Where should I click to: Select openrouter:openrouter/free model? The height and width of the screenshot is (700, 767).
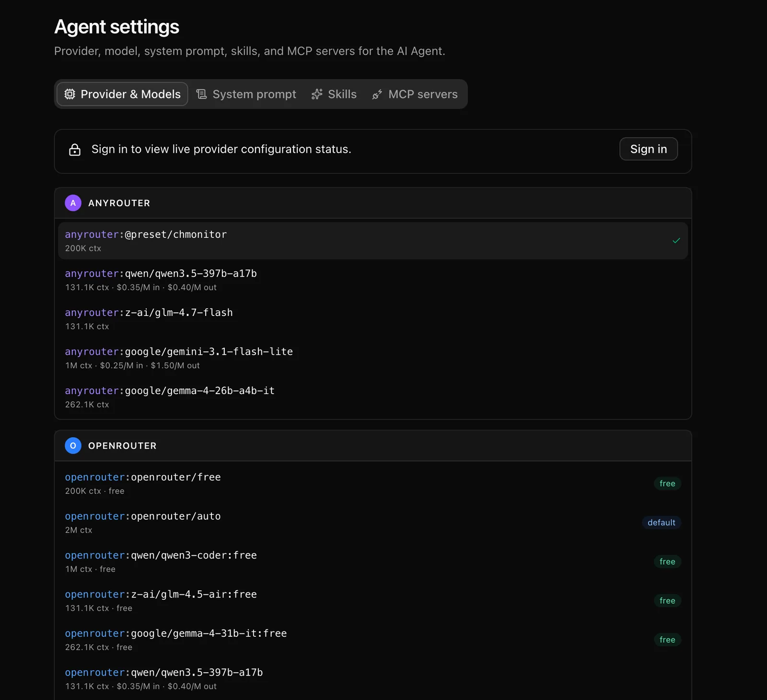(x=373, y=483)
